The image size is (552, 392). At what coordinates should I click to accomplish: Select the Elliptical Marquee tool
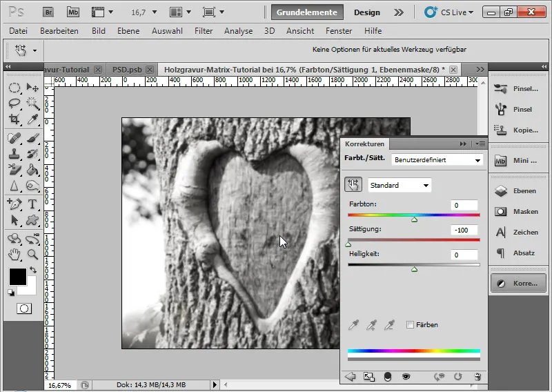(x=14, y=88)
